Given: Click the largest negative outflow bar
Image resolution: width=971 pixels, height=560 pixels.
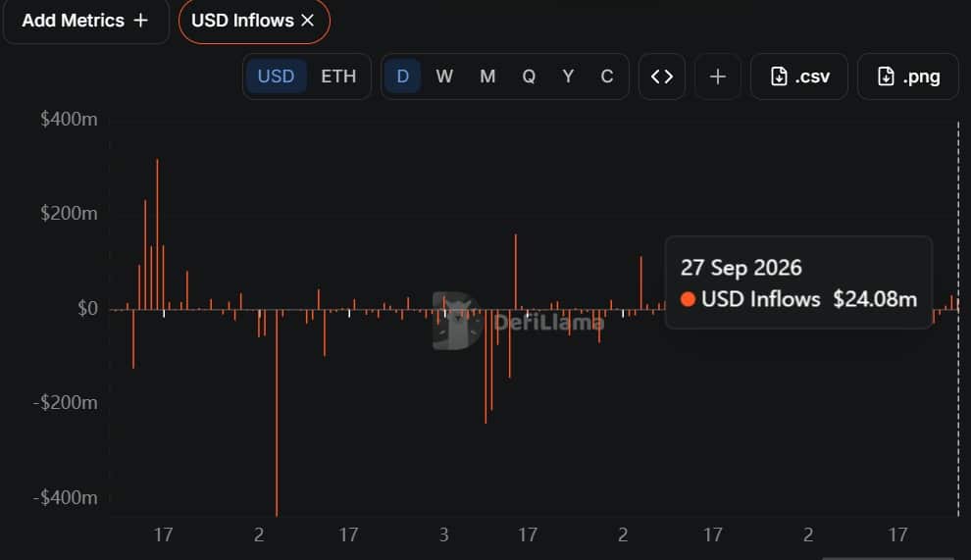Looking at the screenshot, I should click(277, 413).
